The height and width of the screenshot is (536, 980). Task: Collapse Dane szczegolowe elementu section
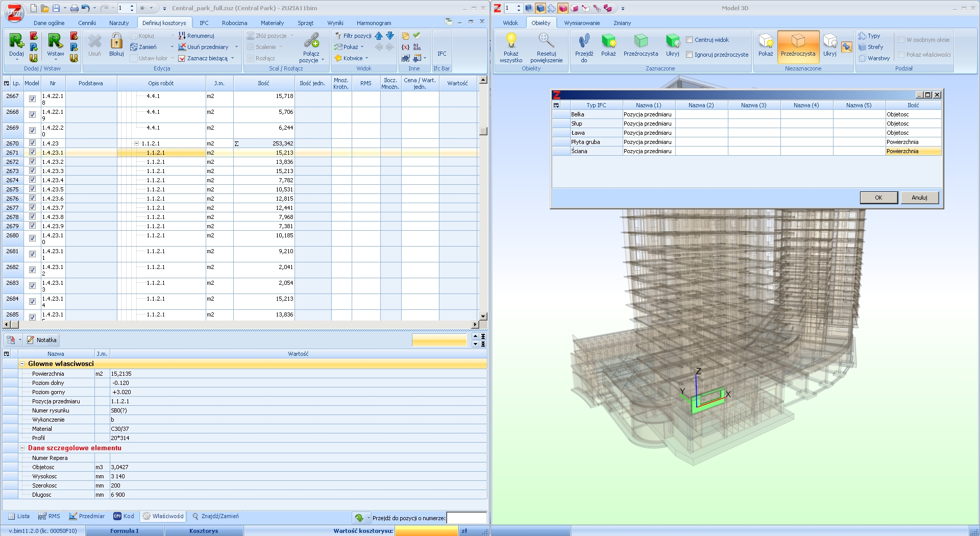click(22, 448)
